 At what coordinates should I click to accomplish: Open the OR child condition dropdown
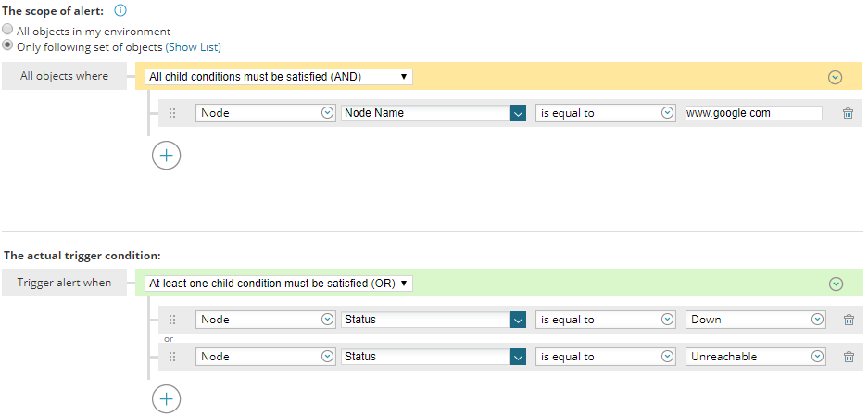[279, 284]
